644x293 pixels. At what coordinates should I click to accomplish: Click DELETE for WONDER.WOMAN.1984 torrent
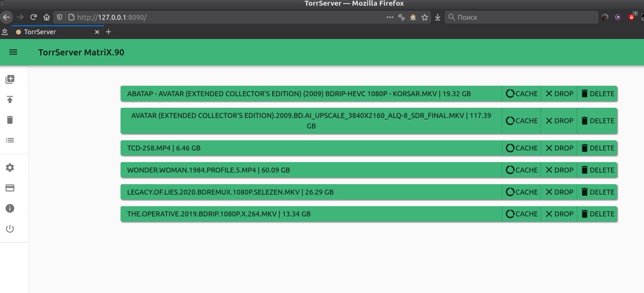pos(597,170)
